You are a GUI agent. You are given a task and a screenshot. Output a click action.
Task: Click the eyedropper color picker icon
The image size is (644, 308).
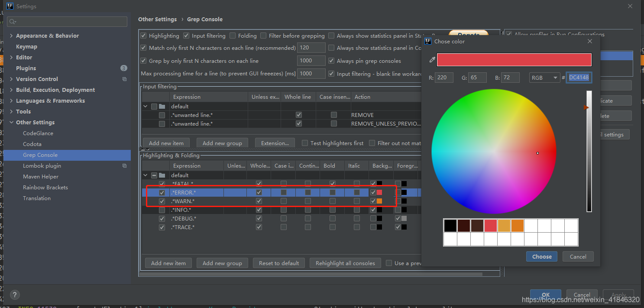[x=432, y=60]
